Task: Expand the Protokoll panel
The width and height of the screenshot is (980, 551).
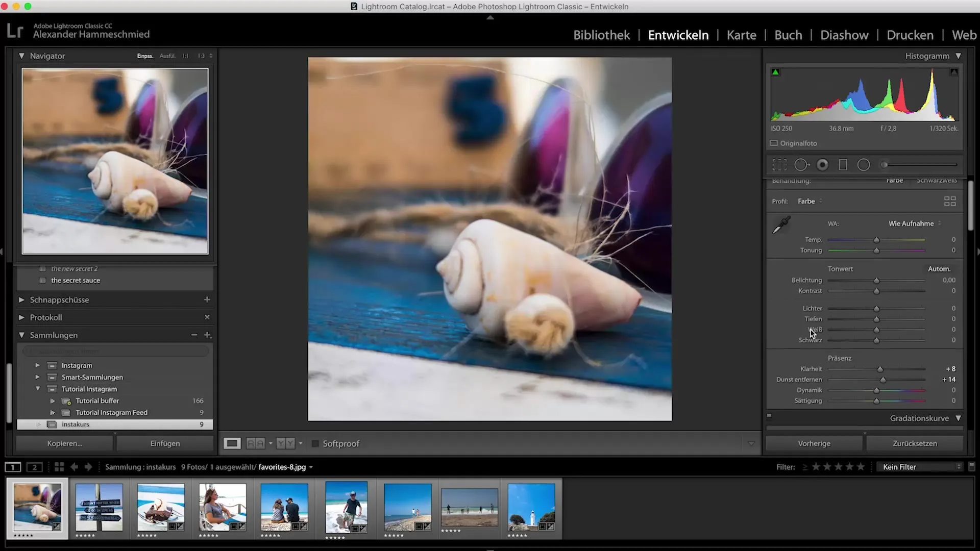Action: [x=21, y=317]
